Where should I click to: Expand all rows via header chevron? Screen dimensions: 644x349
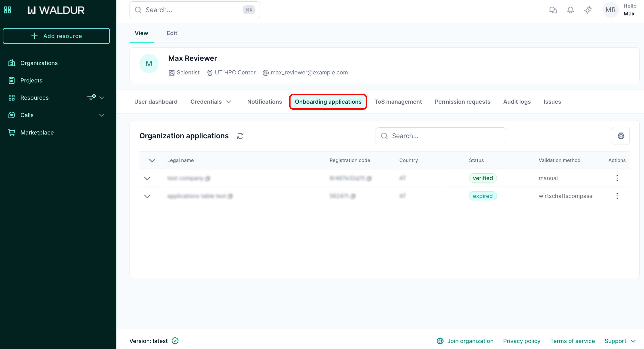pos(152,160)
